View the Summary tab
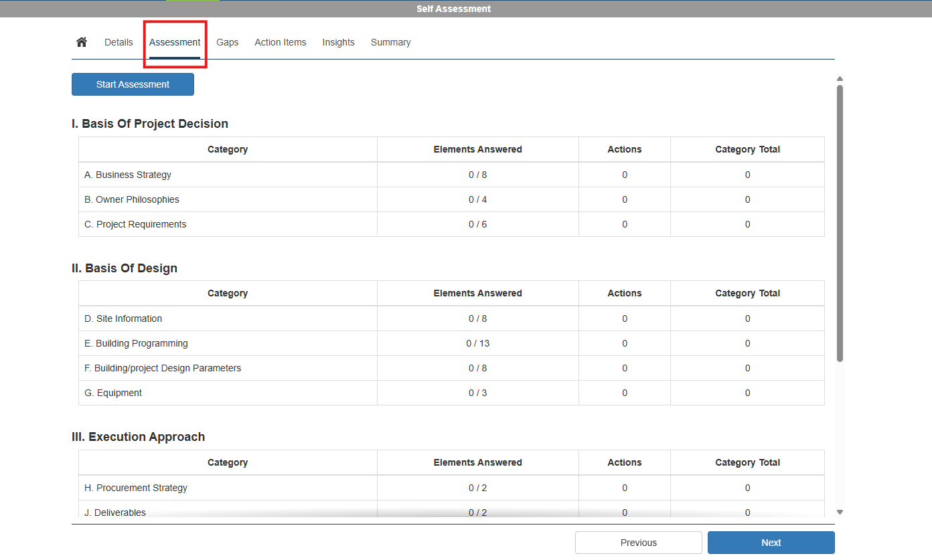This screenshot has width=932, height=560. point(390,42)
